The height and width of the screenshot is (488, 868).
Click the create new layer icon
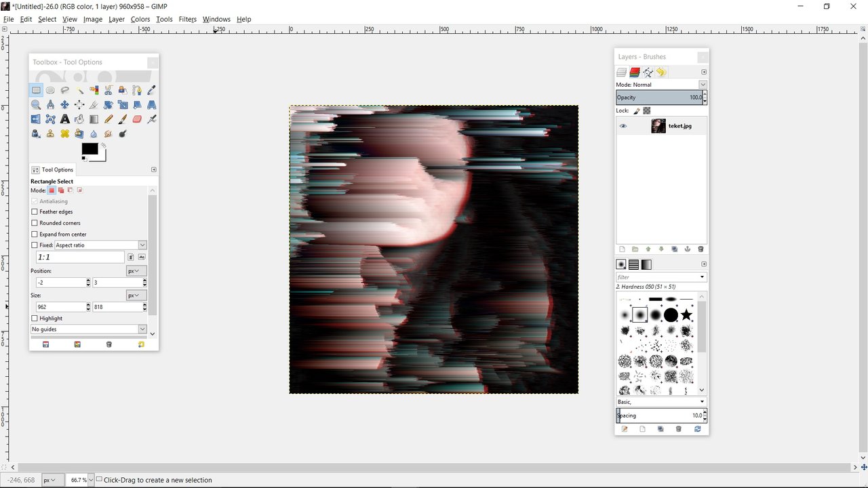(622, 249)
